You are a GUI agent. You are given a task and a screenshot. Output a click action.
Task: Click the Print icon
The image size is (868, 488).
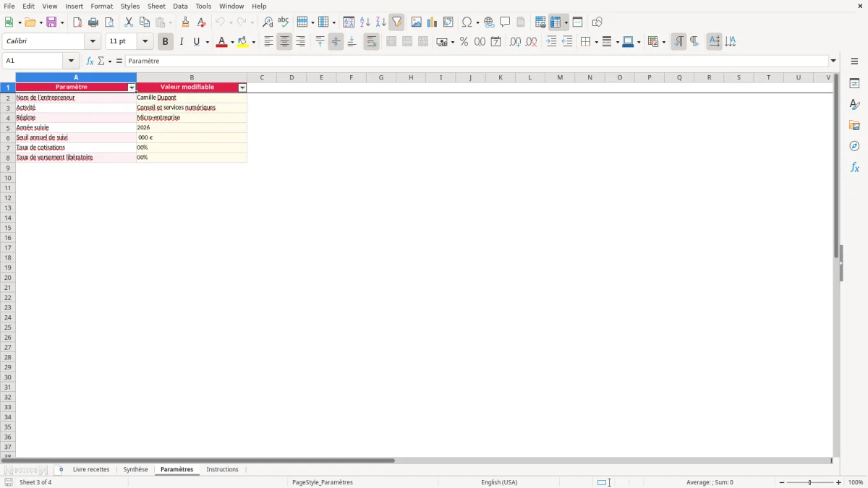(93, 22)
